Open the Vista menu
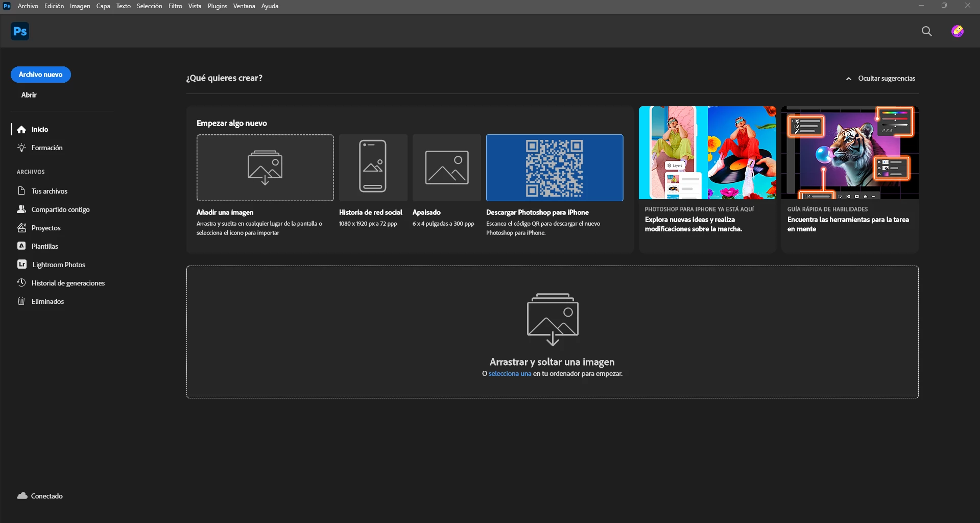Image resolution: width=980 pixels, height=523 pixels. [x=195, y=6]
